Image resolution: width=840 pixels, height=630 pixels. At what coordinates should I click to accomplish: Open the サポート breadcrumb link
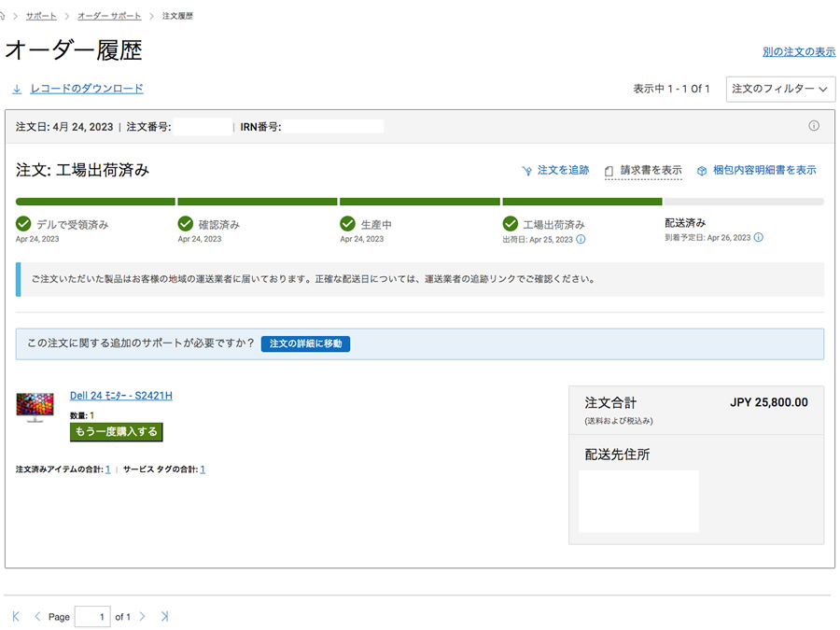click(41, 16)
